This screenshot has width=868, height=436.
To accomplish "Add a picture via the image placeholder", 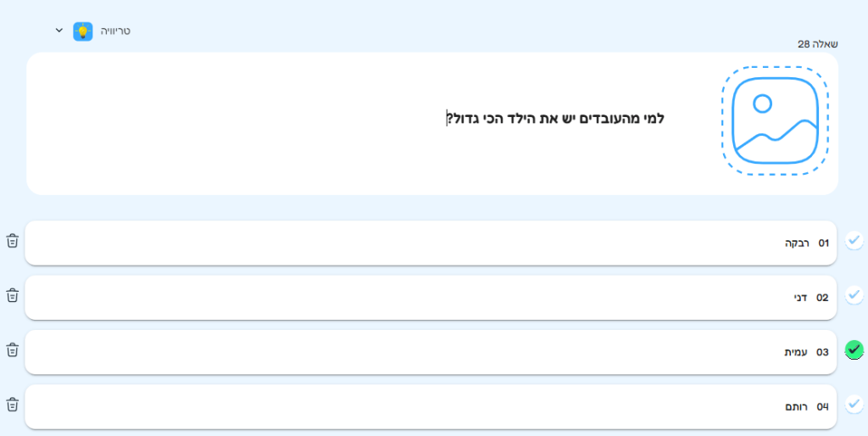I will pyautogui.click(x=775, y=120).
